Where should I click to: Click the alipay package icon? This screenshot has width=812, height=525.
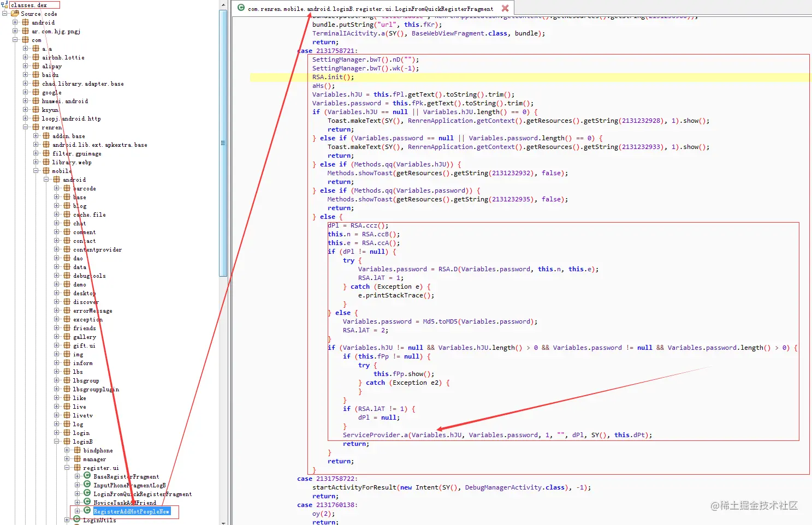pos(36,66)
